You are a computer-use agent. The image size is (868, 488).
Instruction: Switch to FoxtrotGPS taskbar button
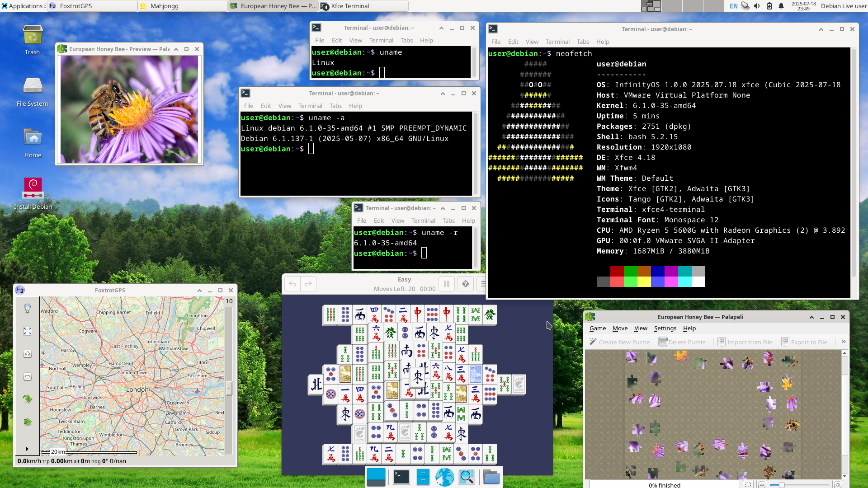point(92,6)
